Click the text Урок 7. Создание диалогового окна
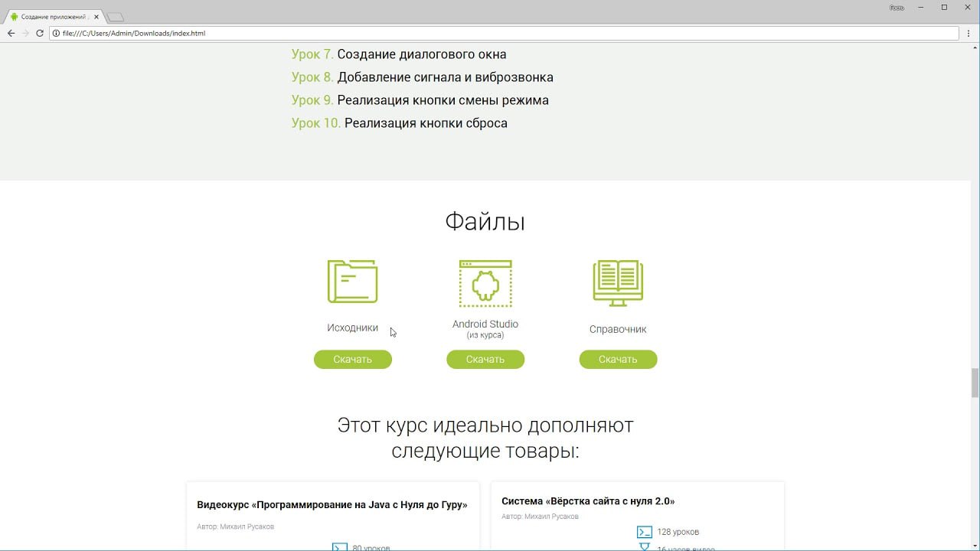The image size is (980, 551). click(x=399, y=54)
